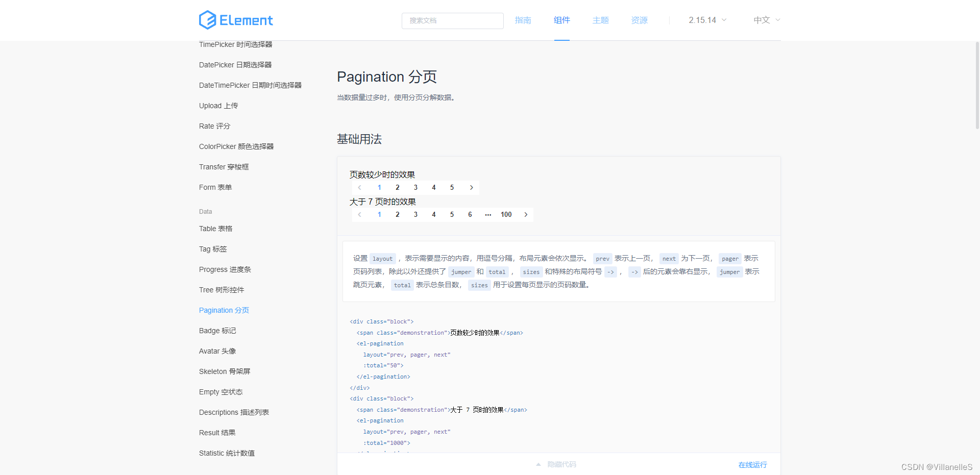
Task: Open Skeleton 骨架屏 sidebar item
Action: tap(225, 371)
